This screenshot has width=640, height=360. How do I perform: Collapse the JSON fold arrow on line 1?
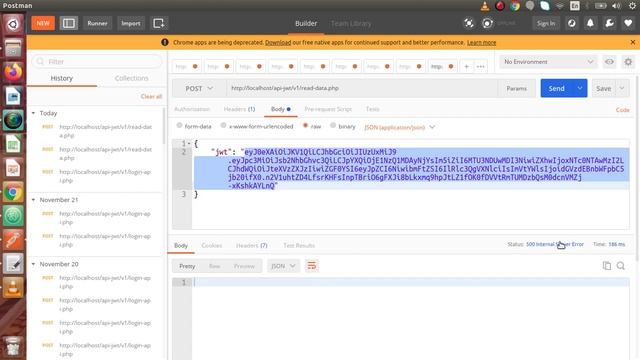pos(189,143)
